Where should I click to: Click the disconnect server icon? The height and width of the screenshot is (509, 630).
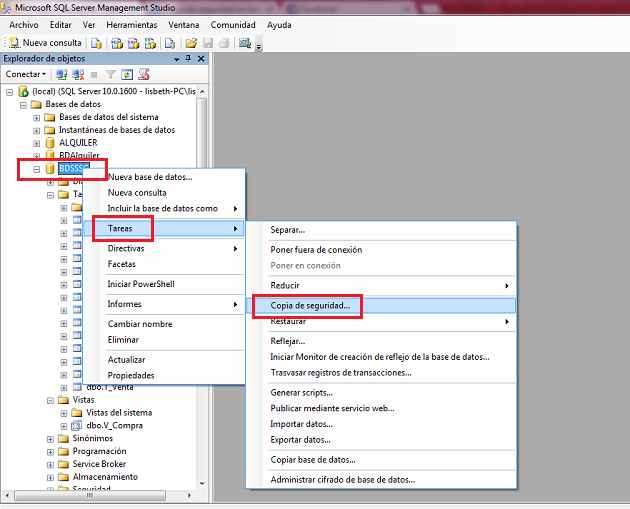click(78, 74)
